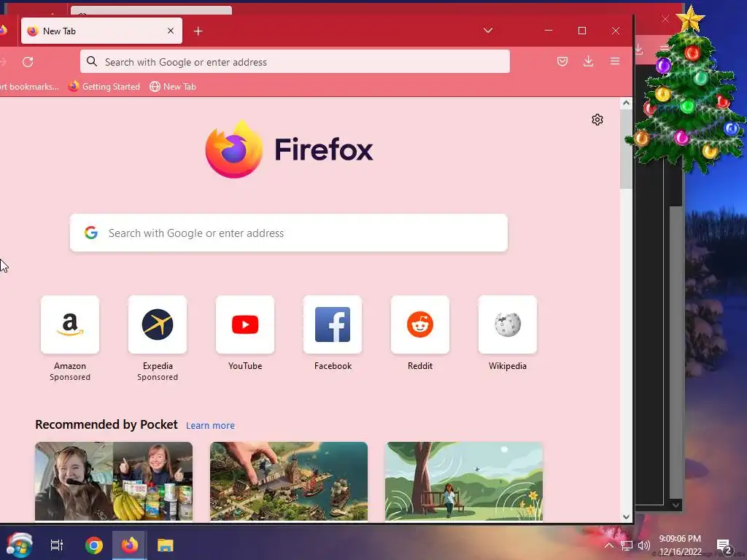Click the Learn more Pocket link
747x560 pixels.
[x=210, y=426]
